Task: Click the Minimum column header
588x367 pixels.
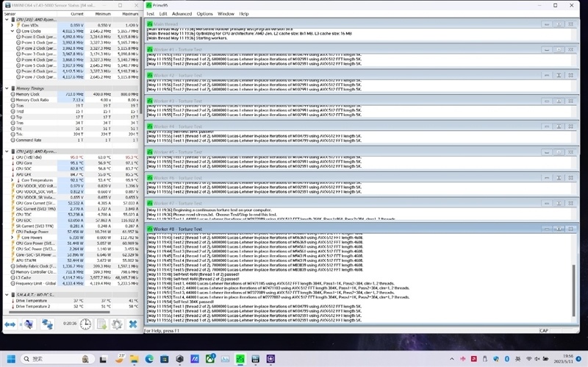Action: pyautogui.click(x=98, y=14)
